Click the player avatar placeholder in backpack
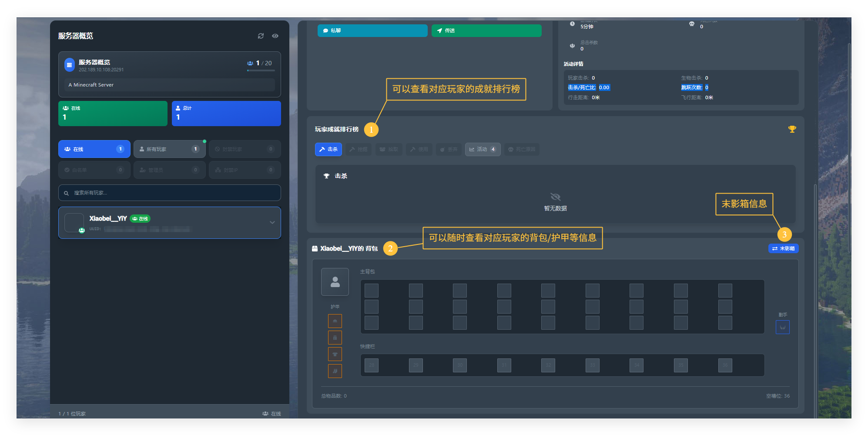This screenshot has height=435, width=868. 335,282
